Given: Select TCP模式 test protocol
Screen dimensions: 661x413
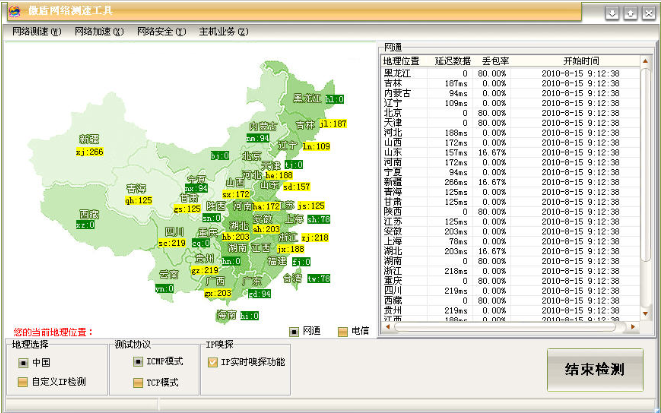Looking at the screenshot, I should click(x=155, y=383).
